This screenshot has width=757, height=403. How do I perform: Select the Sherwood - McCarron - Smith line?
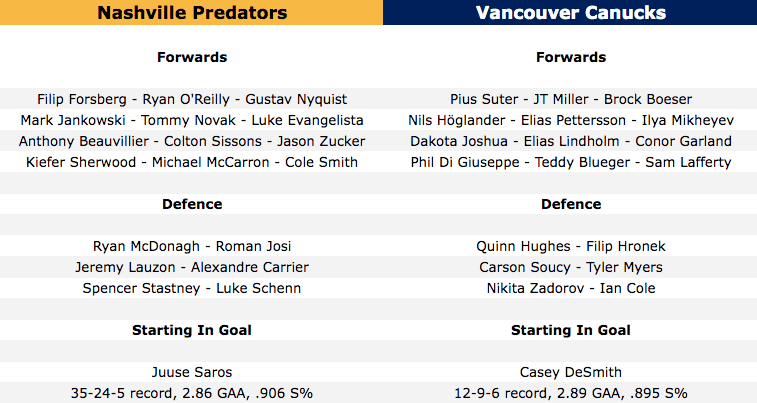click(x=192, y=162)
